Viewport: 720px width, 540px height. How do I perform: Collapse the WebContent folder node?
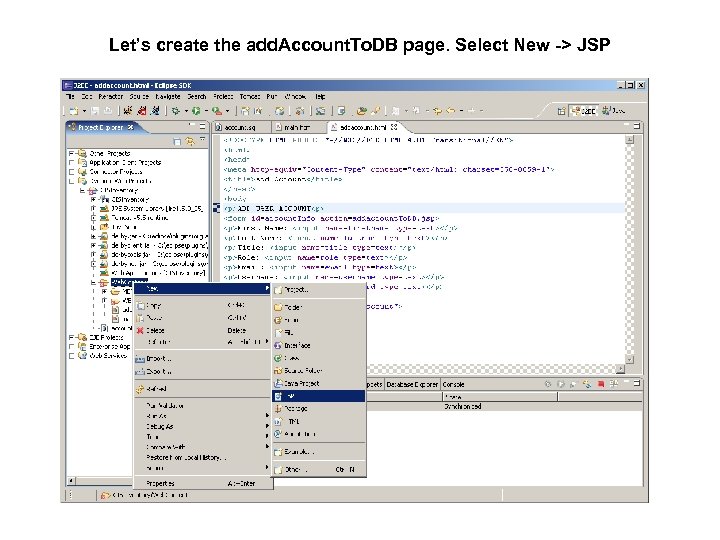93,282
